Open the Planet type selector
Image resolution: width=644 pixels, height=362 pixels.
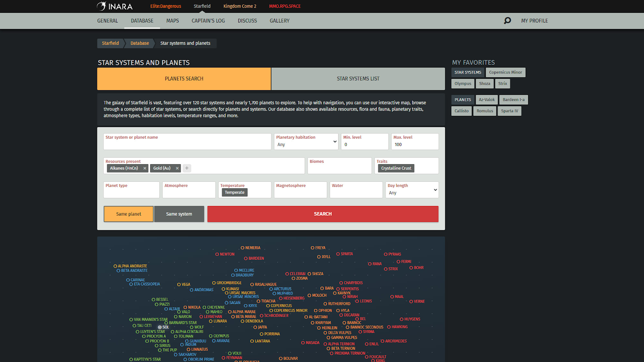click(x=132, y=190)
